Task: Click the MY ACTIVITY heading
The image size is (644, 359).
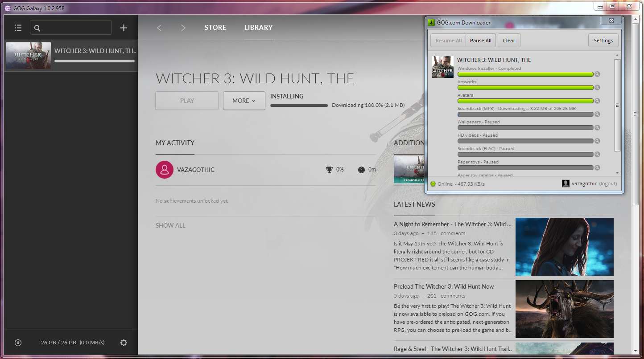Action: (175, 143)
